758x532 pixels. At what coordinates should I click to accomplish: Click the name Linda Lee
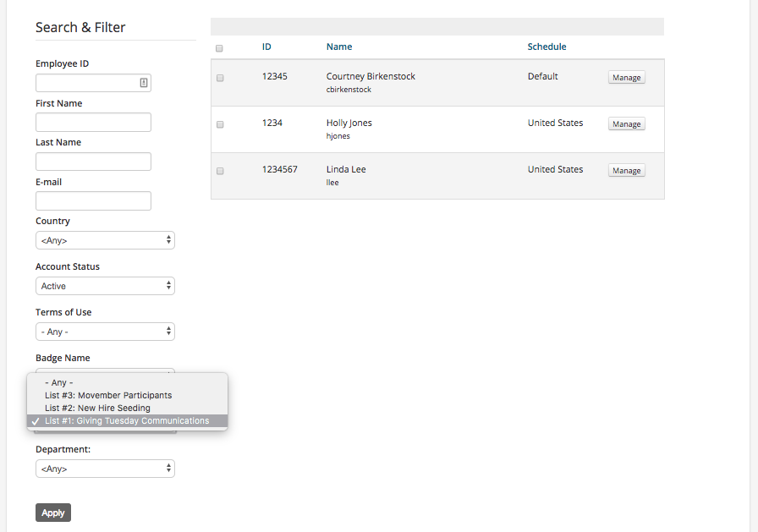click(x=346, y=170)
